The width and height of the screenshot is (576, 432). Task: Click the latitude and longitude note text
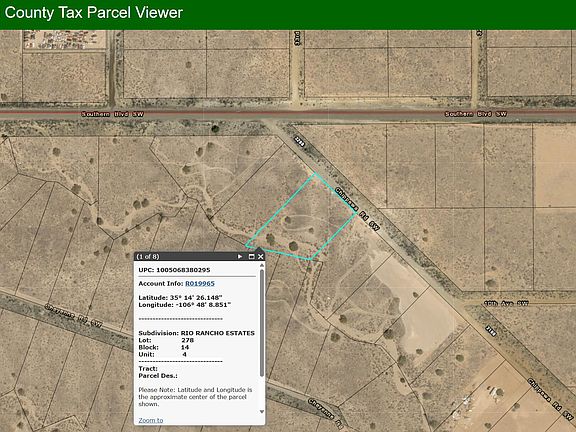(195, 397)
